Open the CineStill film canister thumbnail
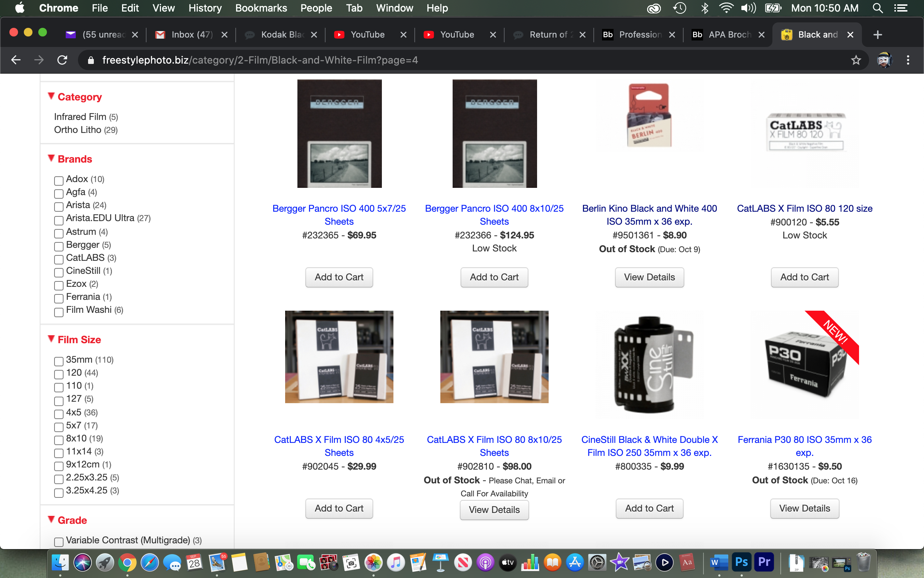This screenshot has width=924, height=578. coord(649,364)
